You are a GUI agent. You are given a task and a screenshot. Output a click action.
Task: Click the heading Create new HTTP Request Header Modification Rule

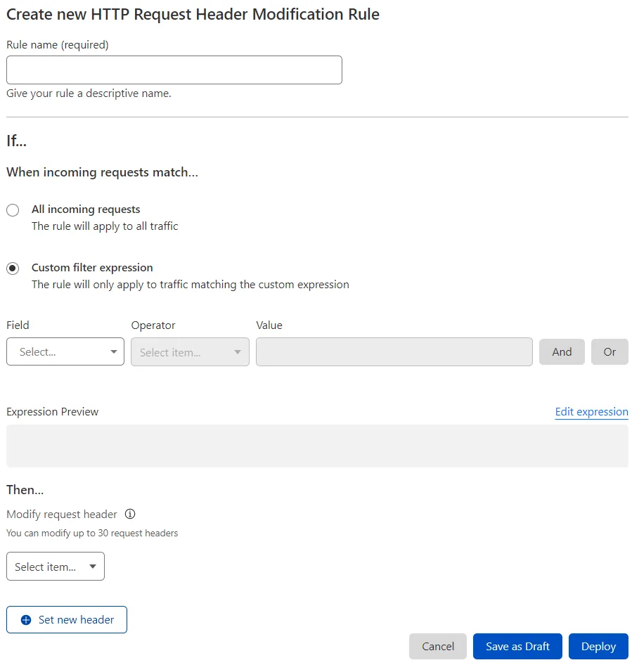click(192, 14)
